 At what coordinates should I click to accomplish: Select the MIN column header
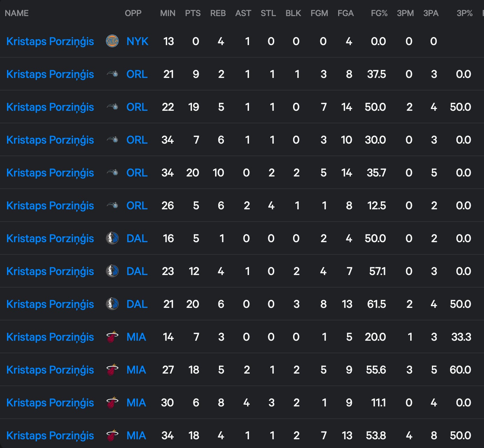pos(168,13)
